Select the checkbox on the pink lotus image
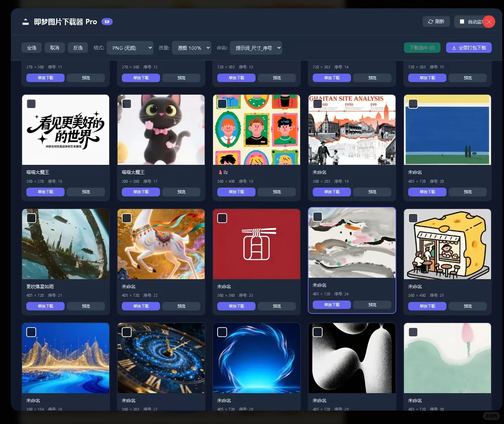Viewport: 504px width, 424px height. 413,332
